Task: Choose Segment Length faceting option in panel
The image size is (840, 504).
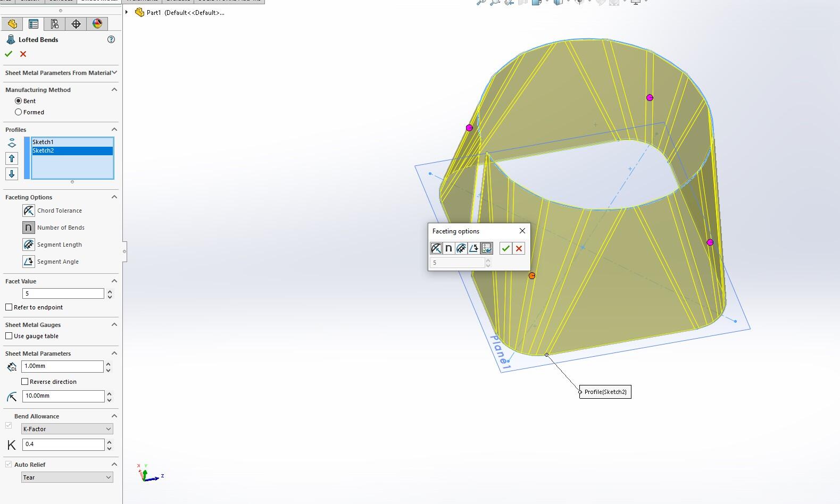Action: pos(29,245)
